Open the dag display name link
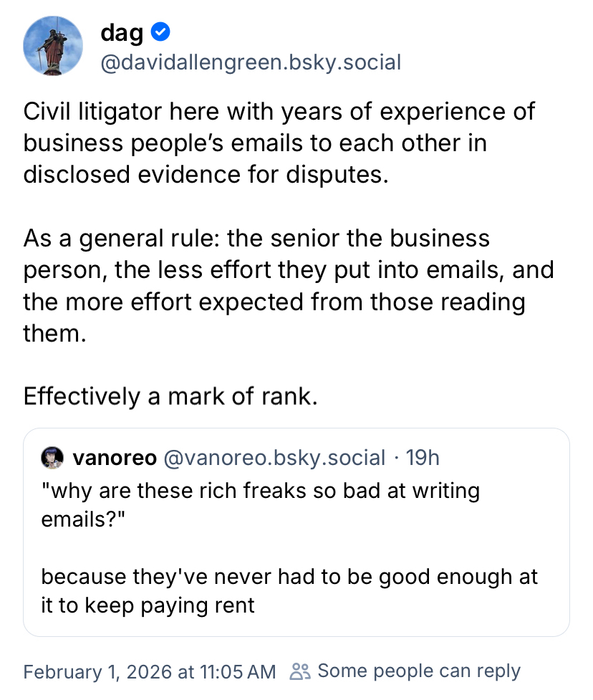The height and width of the screenshot is (700, 593). point(122,32)
